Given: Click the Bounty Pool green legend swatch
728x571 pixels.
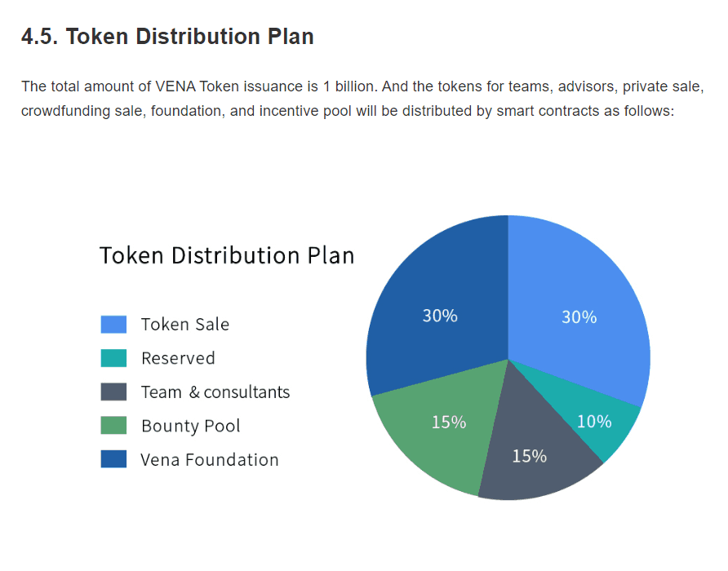Looking at the screenshot, I should [113, 425].
